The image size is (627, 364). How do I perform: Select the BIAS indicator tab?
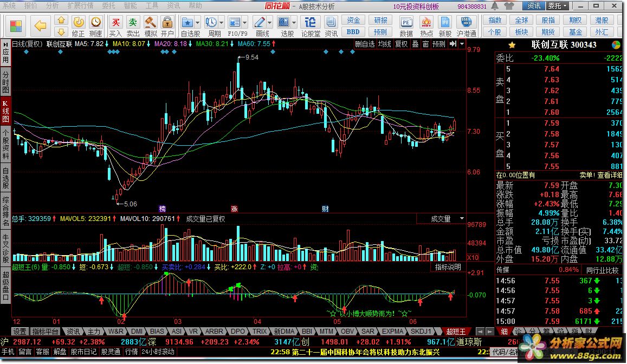click(x=157, y=331)
